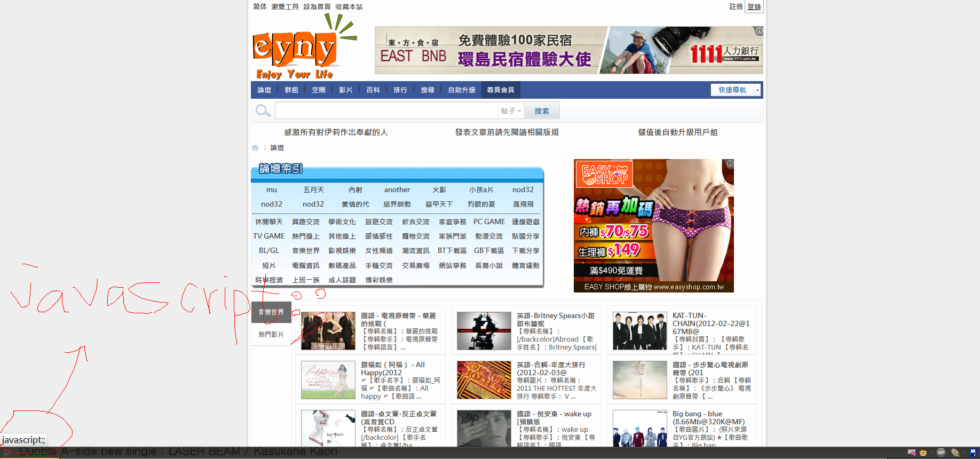
Task: Open the Britney Spears album thumbnail
Action: coord(484,331)
